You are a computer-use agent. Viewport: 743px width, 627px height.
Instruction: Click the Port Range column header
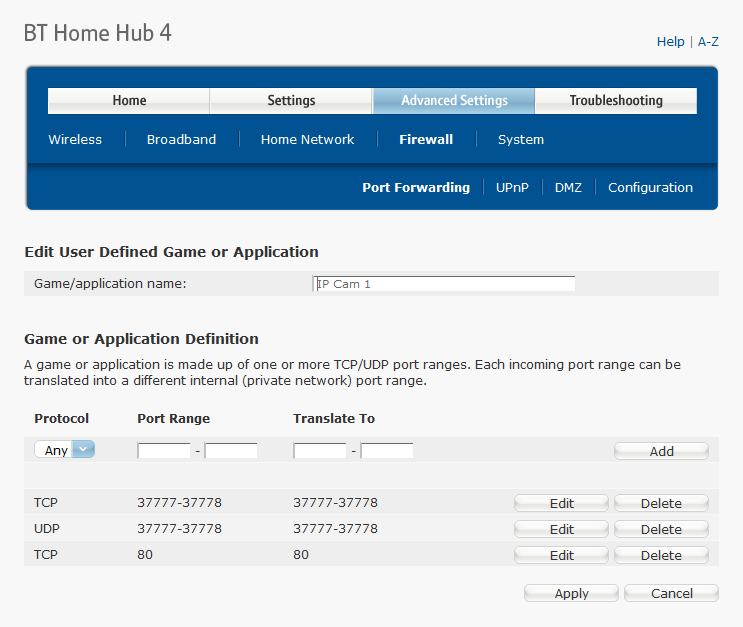point(173,418)
